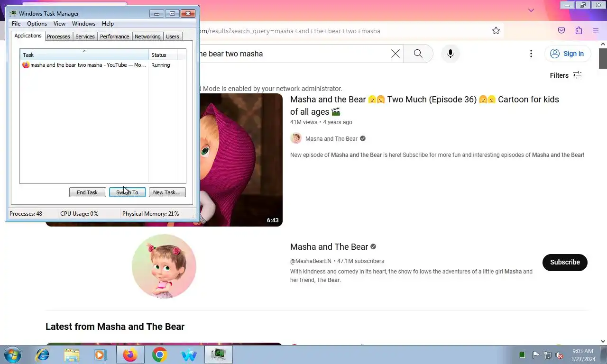Click the YouTube search magnifier button
Viewport: 607px width, 364px height.
(x=418, y=54)
